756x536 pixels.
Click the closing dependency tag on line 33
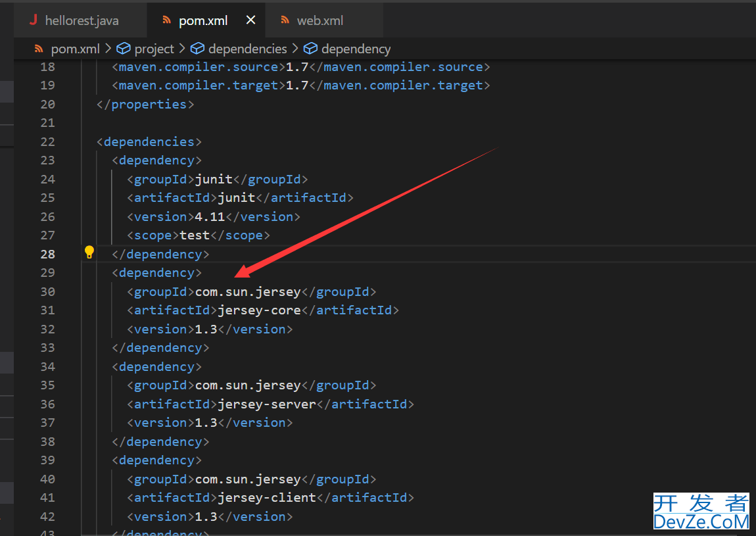(x=160, y=348)
